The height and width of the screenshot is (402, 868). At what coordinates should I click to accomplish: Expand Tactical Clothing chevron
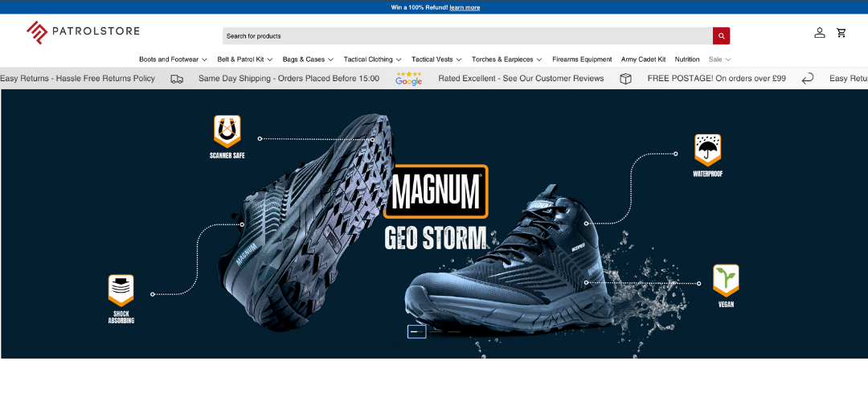(x=399, y=59)
